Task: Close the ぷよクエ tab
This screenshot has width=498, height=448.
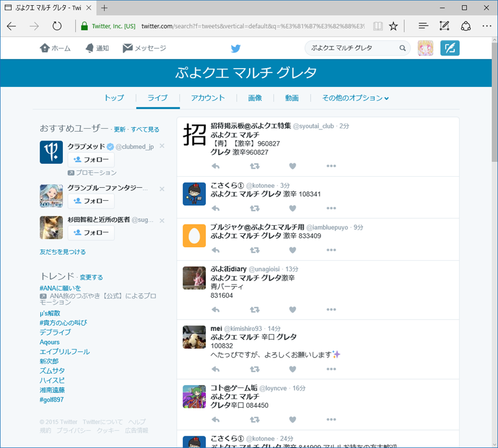Action: [x=89, y=8]
